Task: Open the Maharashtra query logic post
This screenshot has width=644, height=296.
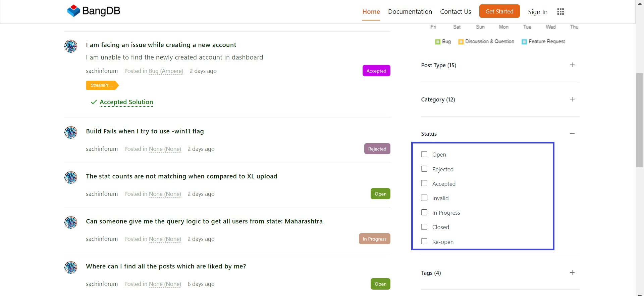Action: [x=204, y=221]
